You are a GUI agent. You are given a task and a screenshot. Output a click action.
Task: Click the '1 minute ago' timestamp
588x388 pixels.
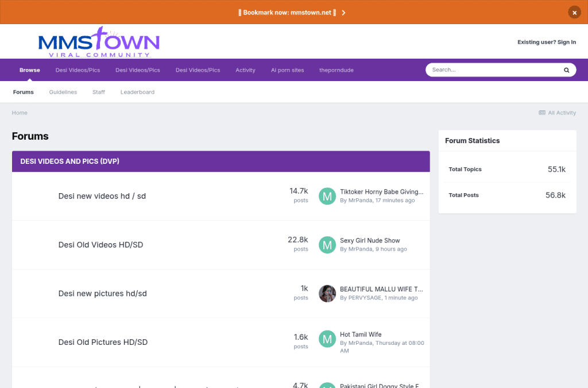pos(401,298)
